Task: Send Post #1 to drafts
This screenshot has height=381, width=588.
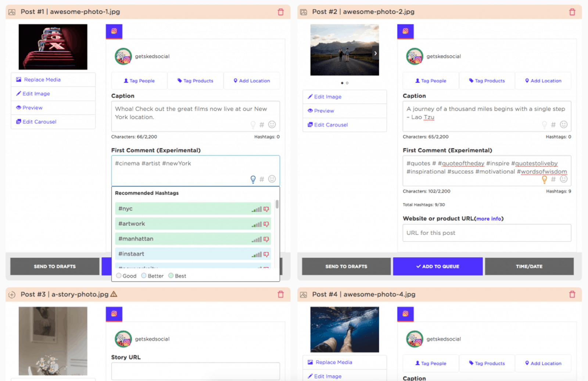Action: 55,266
